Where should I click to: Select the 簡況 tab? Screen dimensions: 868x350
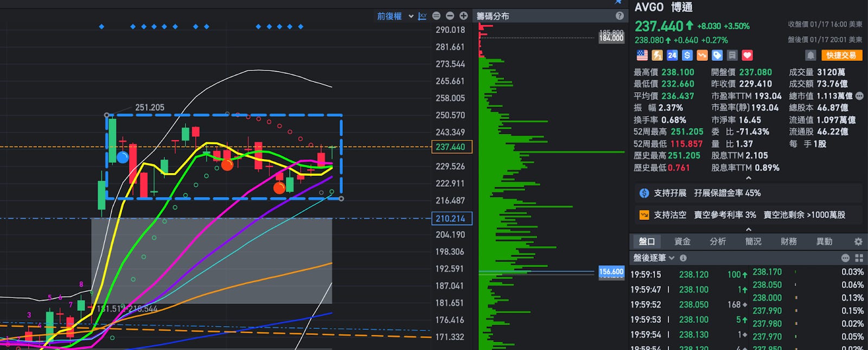point(753,241)
